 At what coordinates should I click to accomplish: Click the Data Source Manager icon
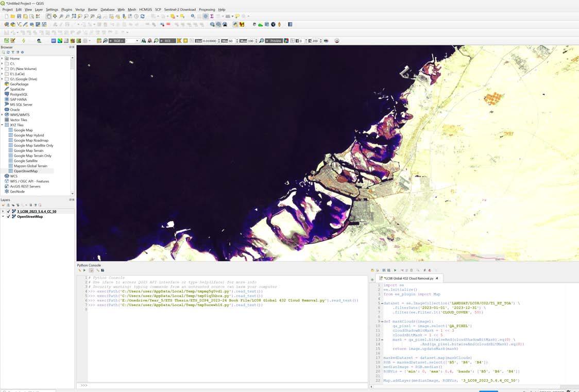pyautogui.click(x=7, y=24)
